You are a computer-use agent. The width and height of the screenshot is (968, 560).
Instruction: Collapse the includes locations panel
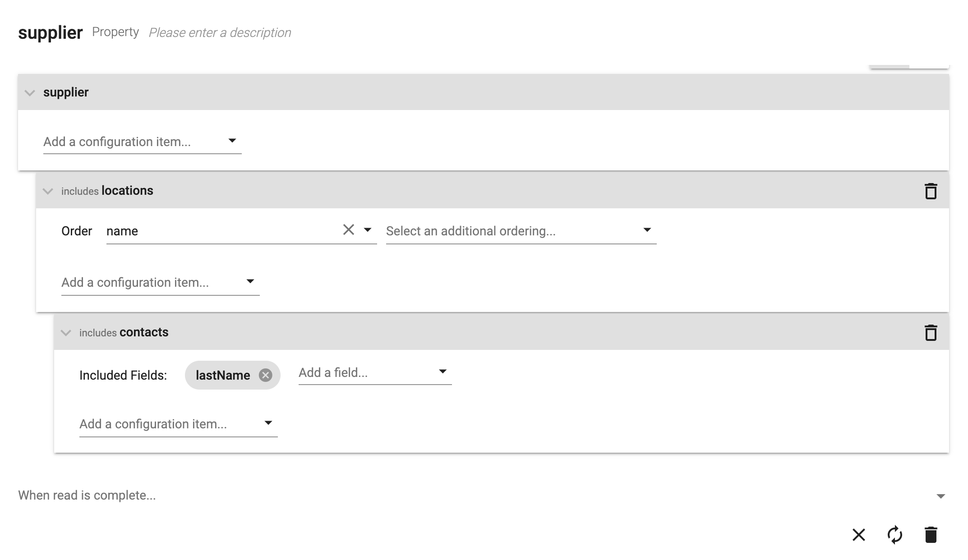coord(48,191)
